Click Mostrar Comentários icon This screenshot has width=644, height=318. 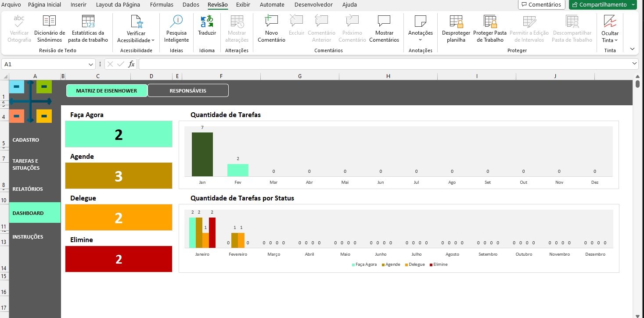coord(384,29)
